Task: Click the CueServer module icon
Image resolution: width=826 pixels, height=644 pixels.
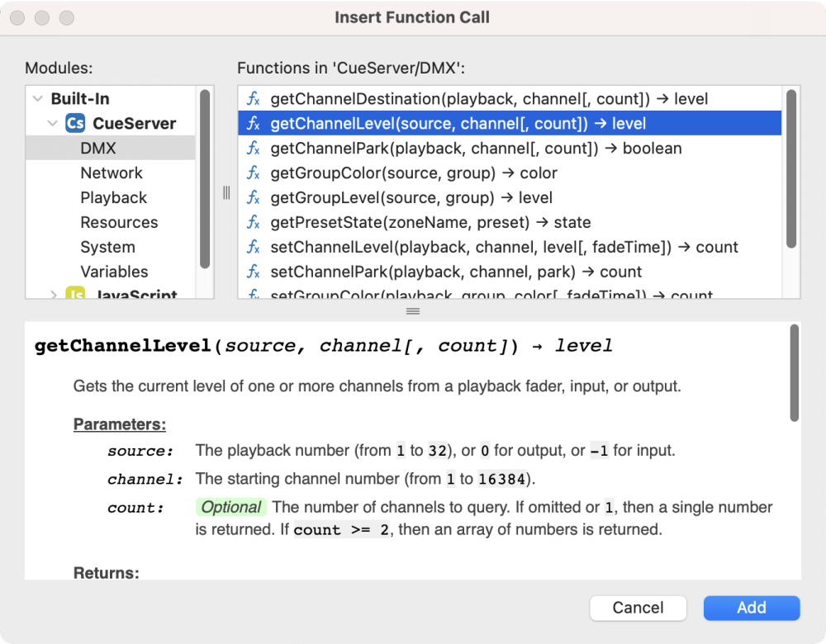Action: click(x=75, y=124)
